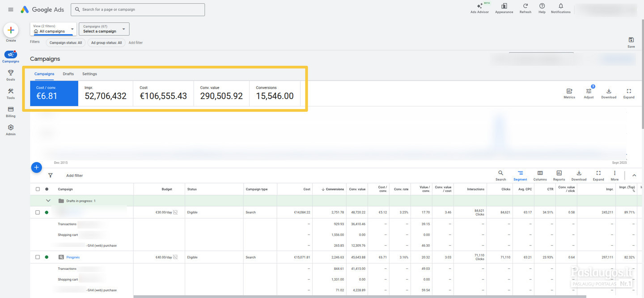Download the chart data
644x298 pixels.
pyautogui.click(x=609, y=93)
